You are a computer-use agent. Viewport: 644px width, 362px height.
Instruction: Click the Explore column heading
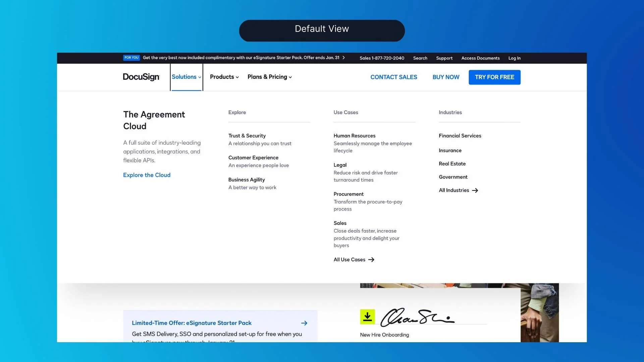click(x=237, y=112)
